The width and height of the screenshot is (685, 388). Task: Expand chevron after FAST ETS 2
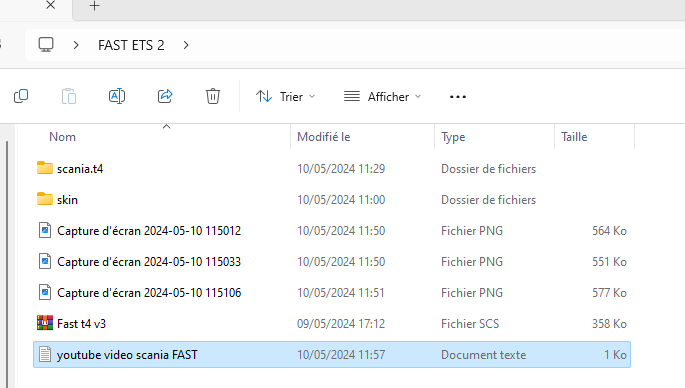pyautogui.click(x=186, y=45)
